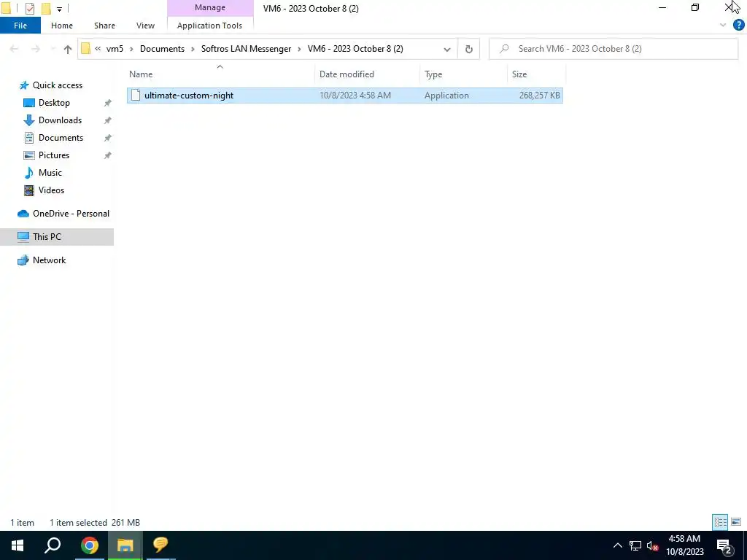Click the pin icon beside Pictures
The width and height of the screenshot is (747, 560).
108,155
